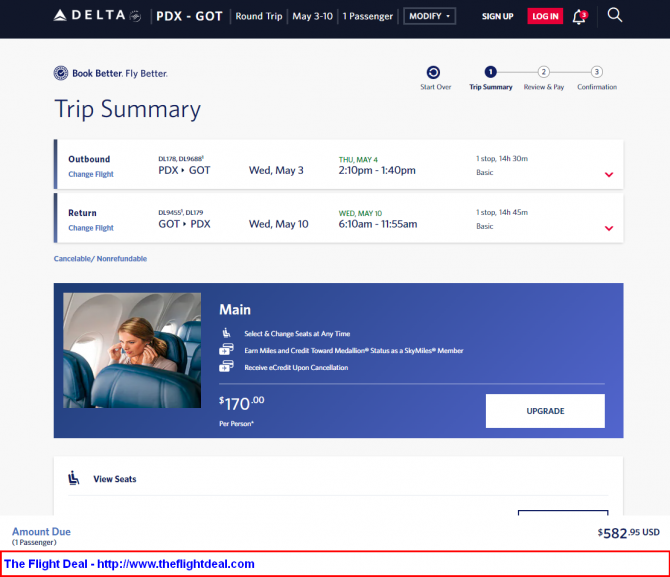Click the eCredit icon beside Receive eCredit
Viewport: 670px width, 577px height.
click(226, 366)
